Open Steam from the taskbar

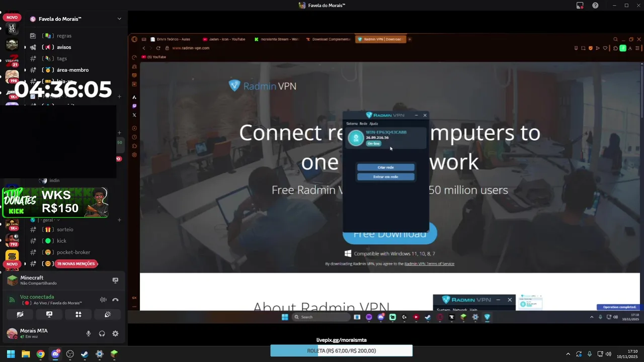[85, 354]
